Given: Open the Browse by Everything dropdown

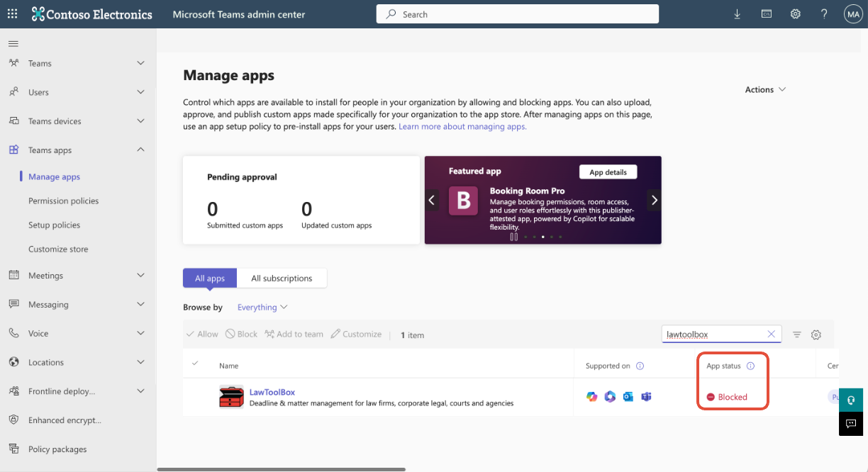Looking at the screenshot, I should tap(262, 307).
